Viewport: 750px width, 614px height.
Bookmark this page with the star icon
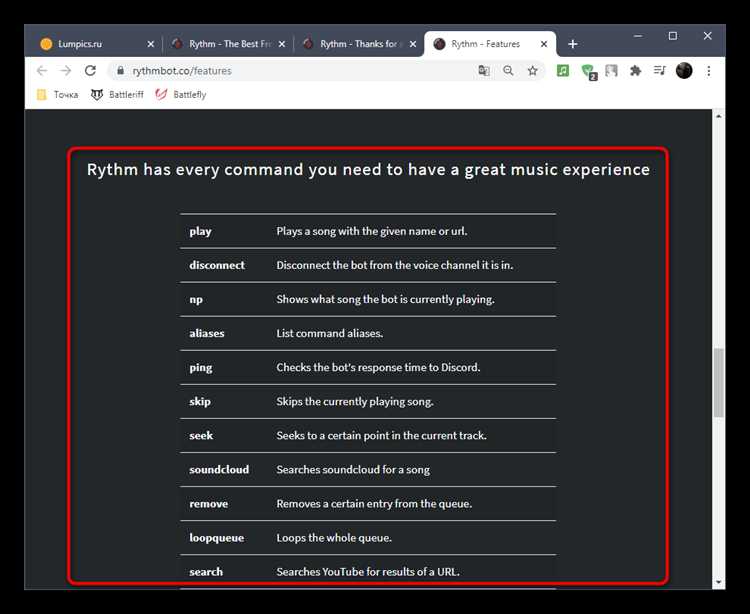[x=533, y=71]
